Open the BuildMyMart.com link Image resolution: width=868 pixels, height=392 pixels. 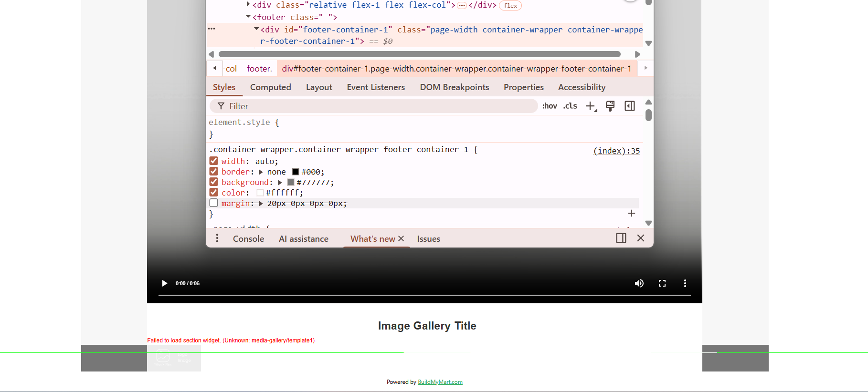pyautogui.click(x=440, y=382)
